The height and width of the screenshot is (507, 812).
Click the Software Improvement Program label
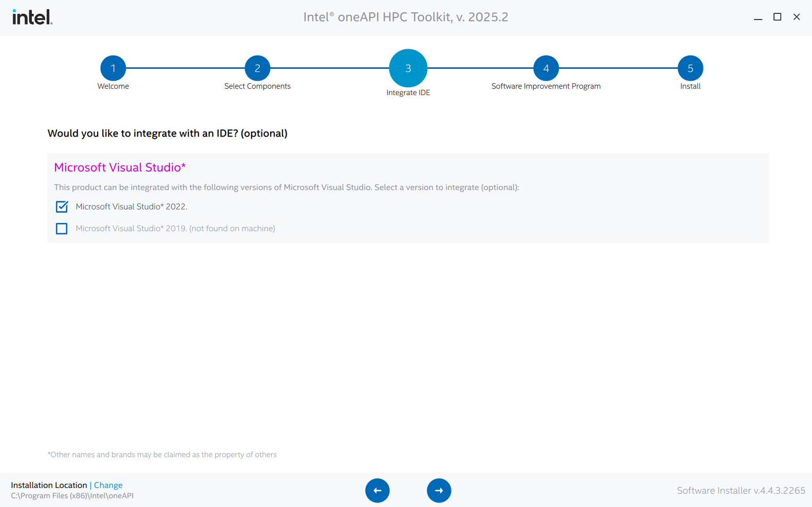click(546, 86)
